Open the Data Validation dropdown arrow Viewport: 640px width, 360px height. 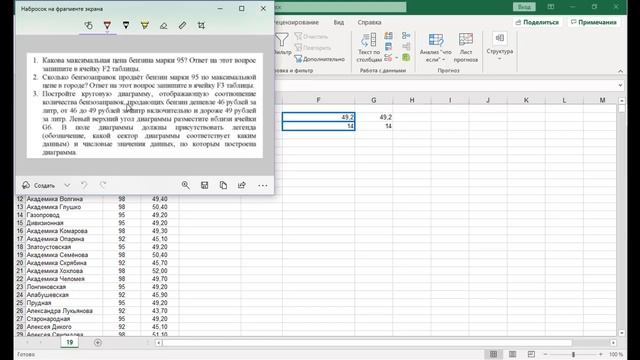[396, 58]
